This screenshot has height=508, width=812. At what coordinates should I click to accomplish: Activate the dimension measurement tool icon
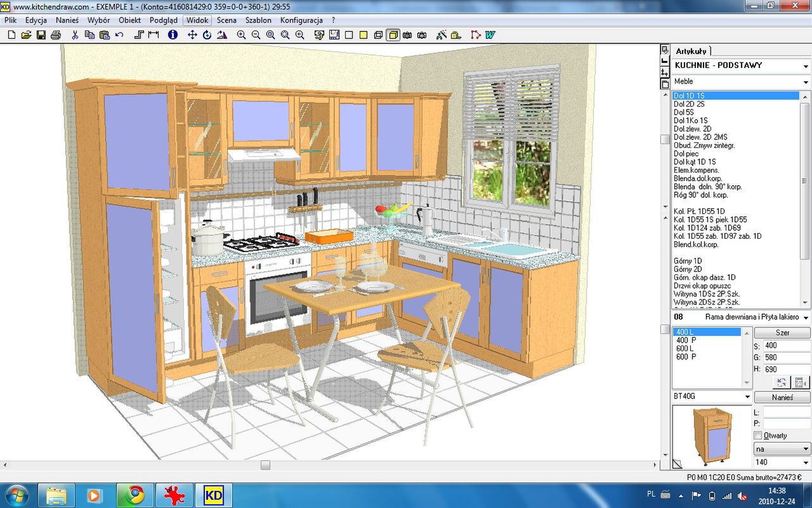tap(154, 35)
